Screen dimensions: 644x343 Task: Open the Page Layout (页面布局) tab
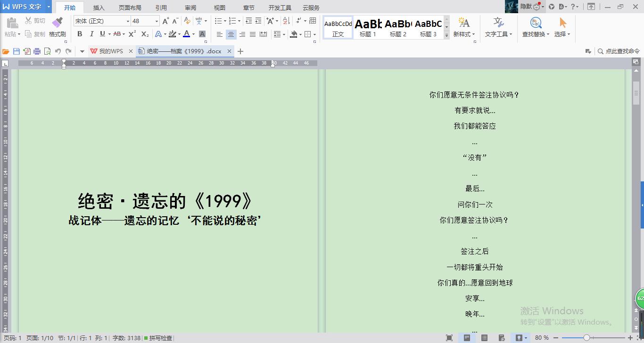tap(130, 8)
